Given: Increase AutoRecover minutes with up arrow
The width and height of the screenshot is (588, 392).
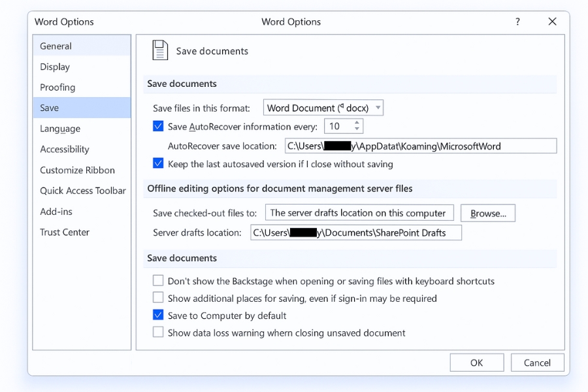Looking at the screenshot, I should [357, 123].
